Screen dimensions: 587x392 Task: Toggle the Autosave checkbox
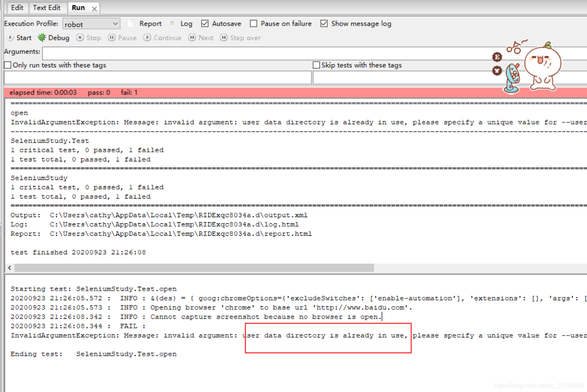click(205, 23)
